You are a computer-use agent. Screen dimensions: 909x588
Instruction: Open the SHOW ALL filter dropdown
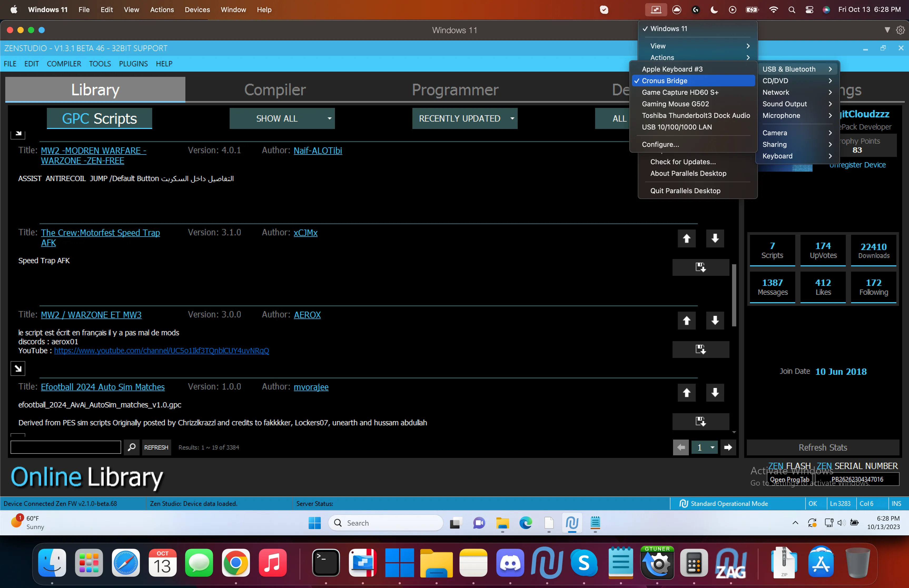282,118
